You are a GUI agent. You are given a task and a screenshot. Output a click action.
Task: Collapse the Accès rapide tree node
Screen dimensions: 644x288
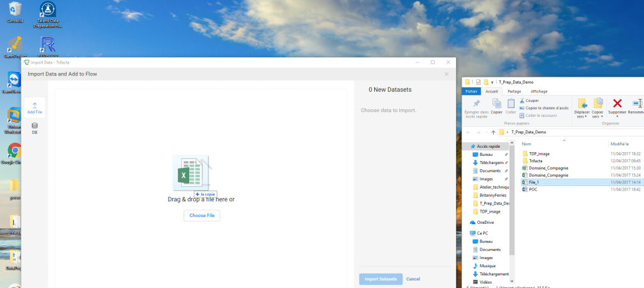pyautogui.click(x=466, y=146)
